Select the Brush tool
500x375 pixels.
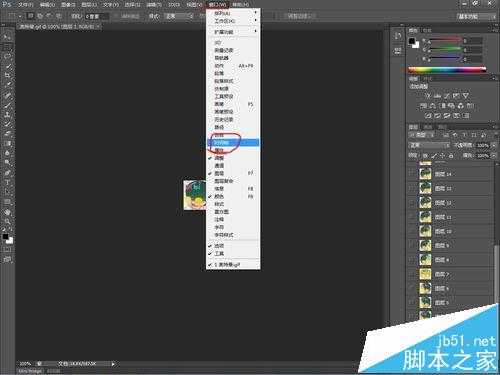(7, 105)
